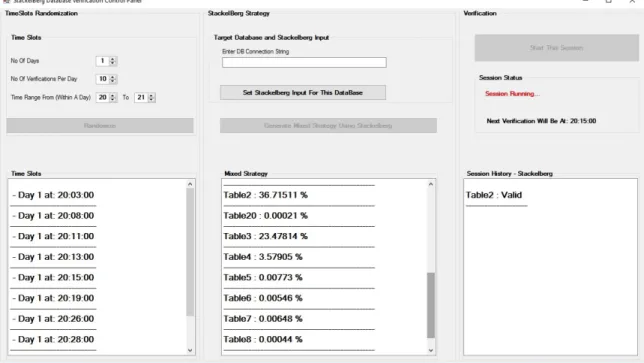Click the Time Range From value field
This screenshot has width=644, height=363.
pyautogui.click(x=103, y=97)
